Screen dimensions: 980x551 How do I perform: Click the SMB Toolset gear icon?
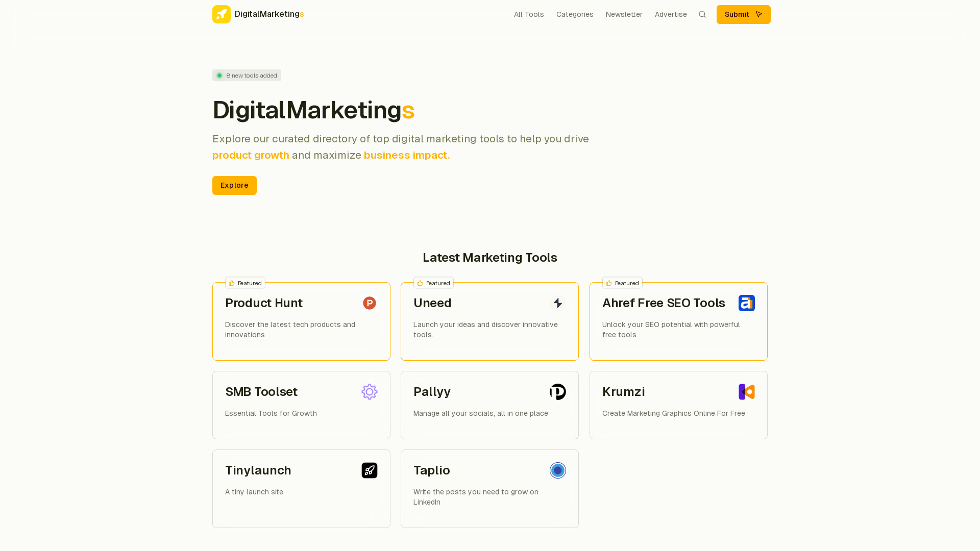370,392
